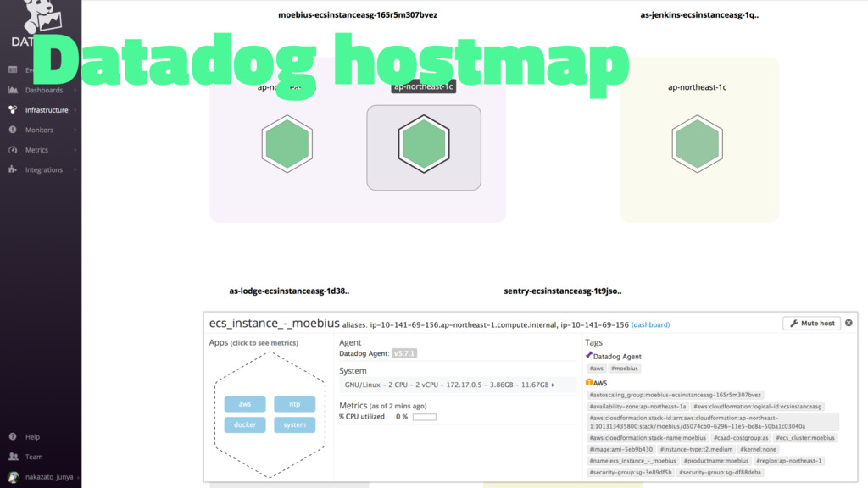868x488 pixels.
Task: Click the #instance-type:t2.medium tag
Action: tap(696, 449)
